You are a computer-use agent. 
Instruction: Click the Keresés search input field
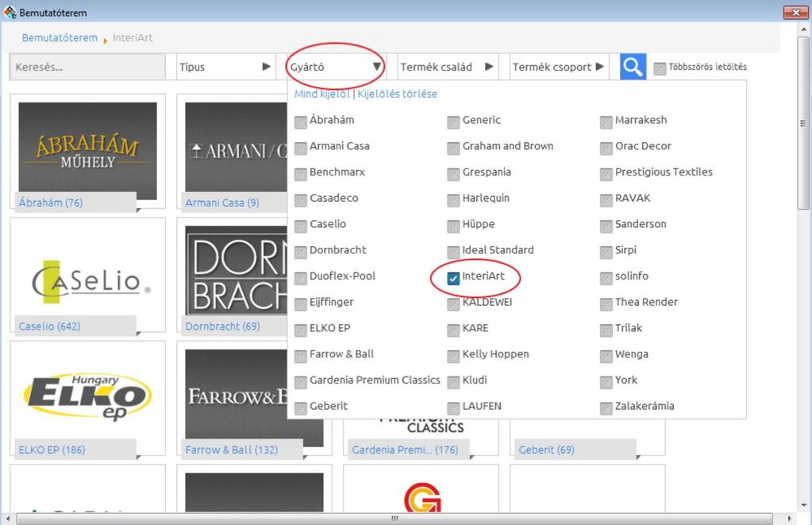(x=87, y=67)
